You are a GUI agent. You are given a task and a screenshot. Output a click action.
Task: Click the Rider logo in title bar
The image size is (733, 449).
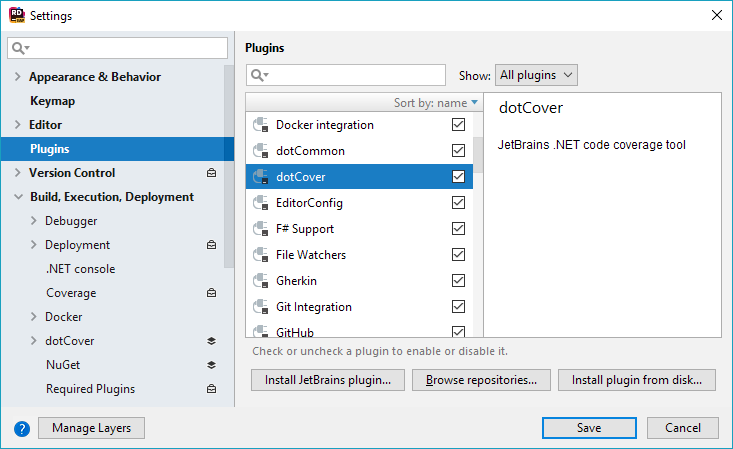point(17,15)
